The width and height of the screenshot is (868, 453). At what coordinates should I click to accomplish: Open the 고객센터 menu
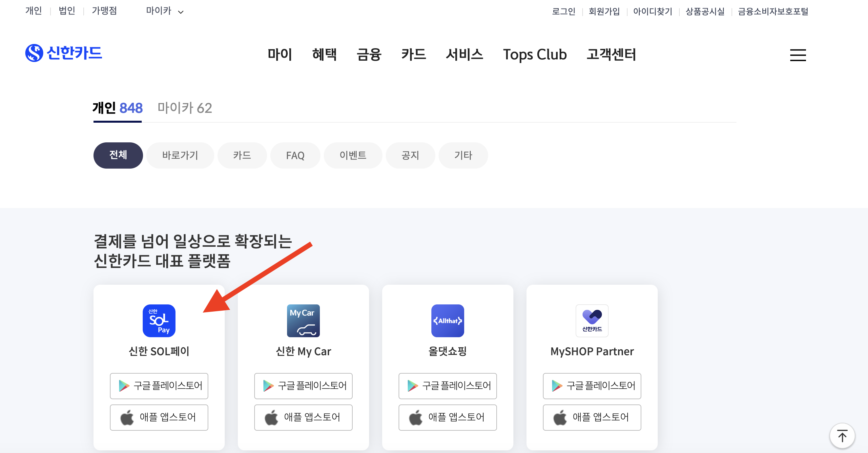click(x=611, y=54)
